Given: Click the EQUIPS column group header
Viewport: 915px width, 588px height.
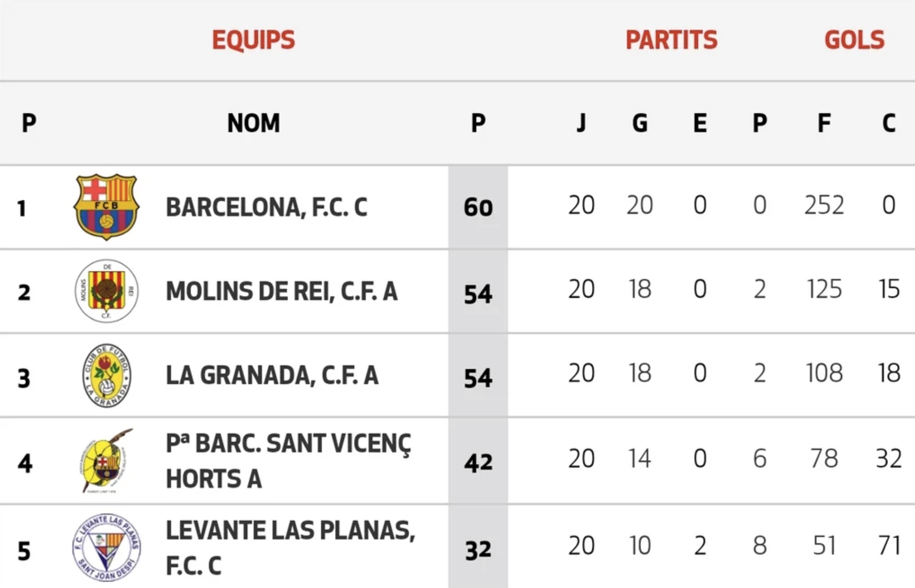Looking at the screenshot, I should pos(254,40).
